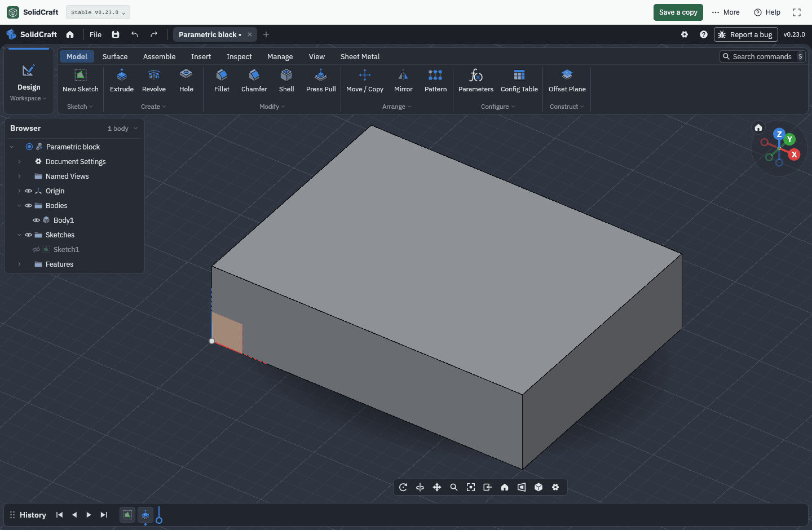Switch to the Assemble tab
This screenshot has height=530, width=812.
(x=159, y=56)
